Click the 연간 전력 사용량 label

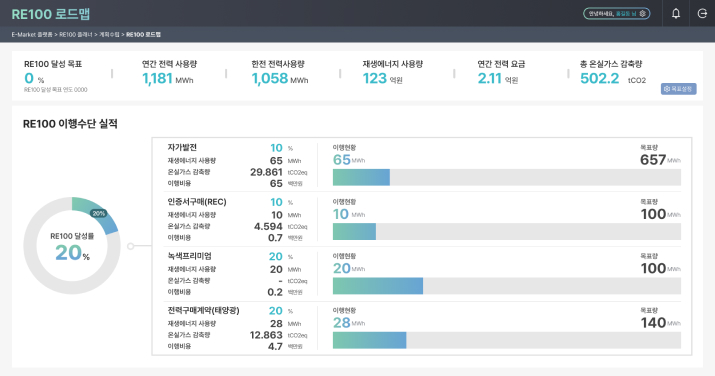(169, 64)
